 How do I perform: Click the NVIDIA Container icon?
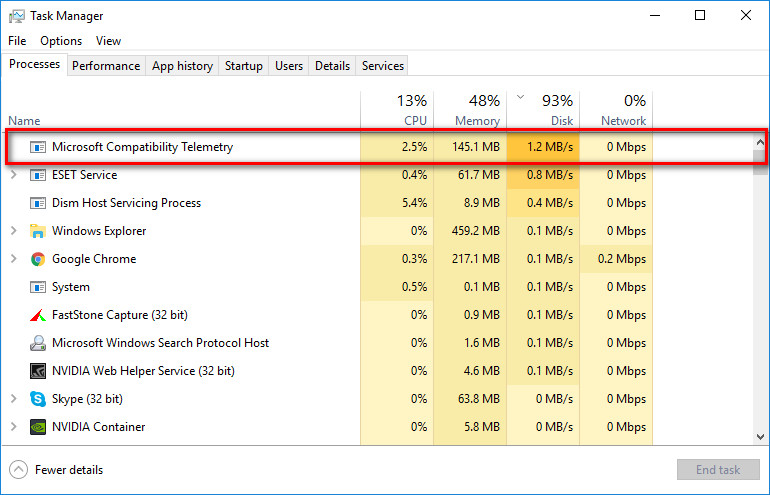[x=38, y=427]
